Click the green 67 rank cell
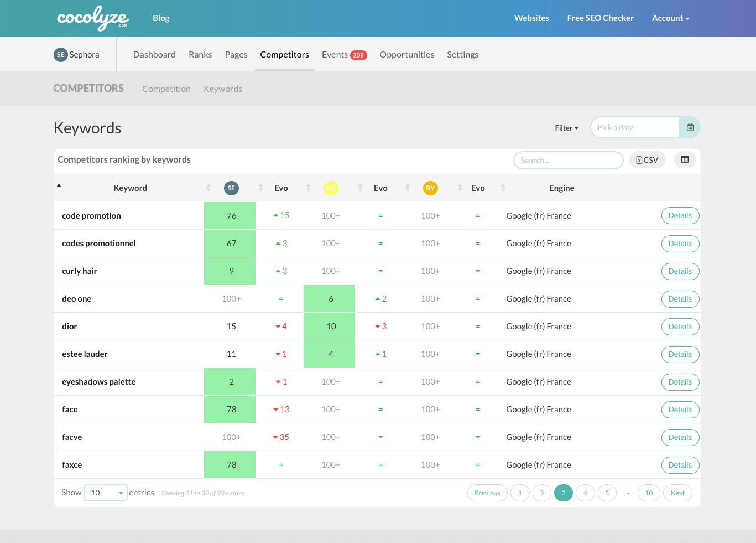The width and height of the screenshot is (756, 543). coord(230,244)
